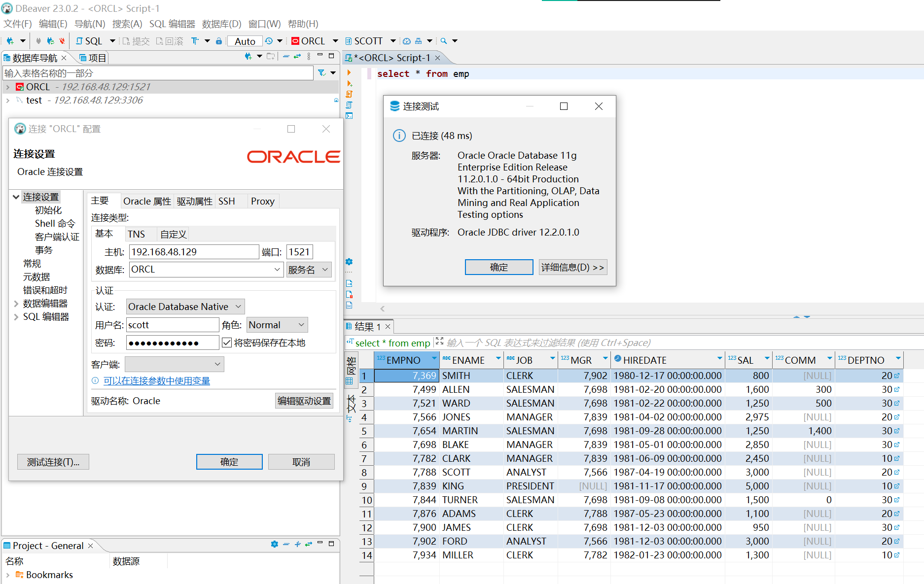924x584 pixels.
Task: Open the ORCL active connection dropdown
Action: coord(335,41)
